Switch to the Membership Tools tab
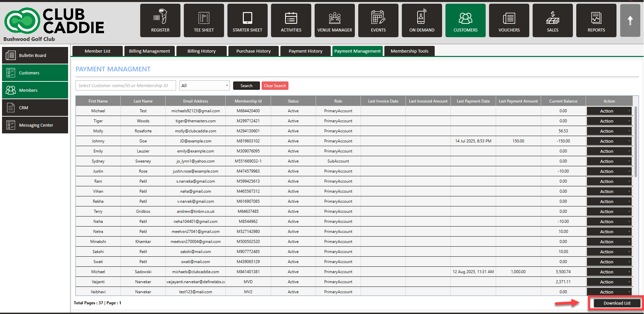The width and height of the screenshot is (644, 314). coord(409,51)
